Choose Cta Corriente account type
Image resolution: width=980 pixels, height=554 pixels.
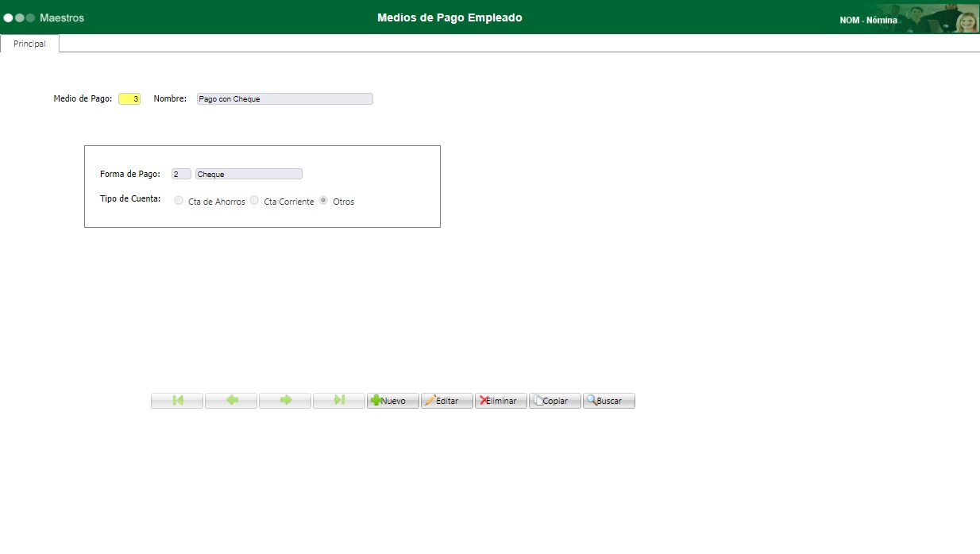tap(254, 201)
